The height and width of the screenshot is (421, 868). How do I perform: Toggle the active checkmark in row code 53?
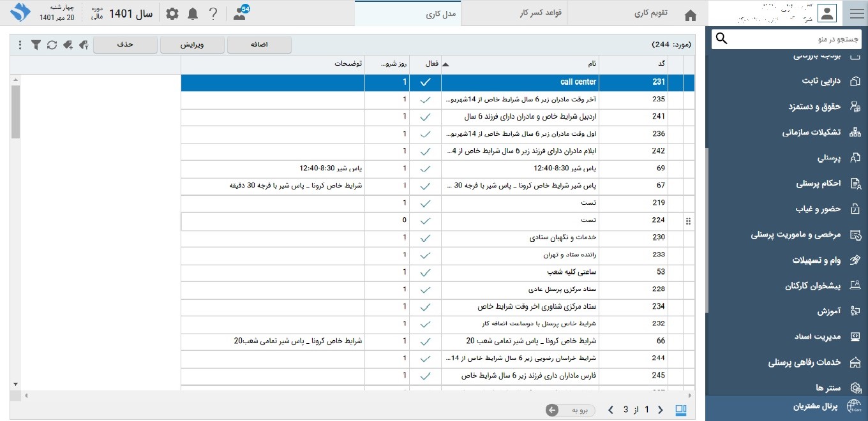tap(426, 272)
